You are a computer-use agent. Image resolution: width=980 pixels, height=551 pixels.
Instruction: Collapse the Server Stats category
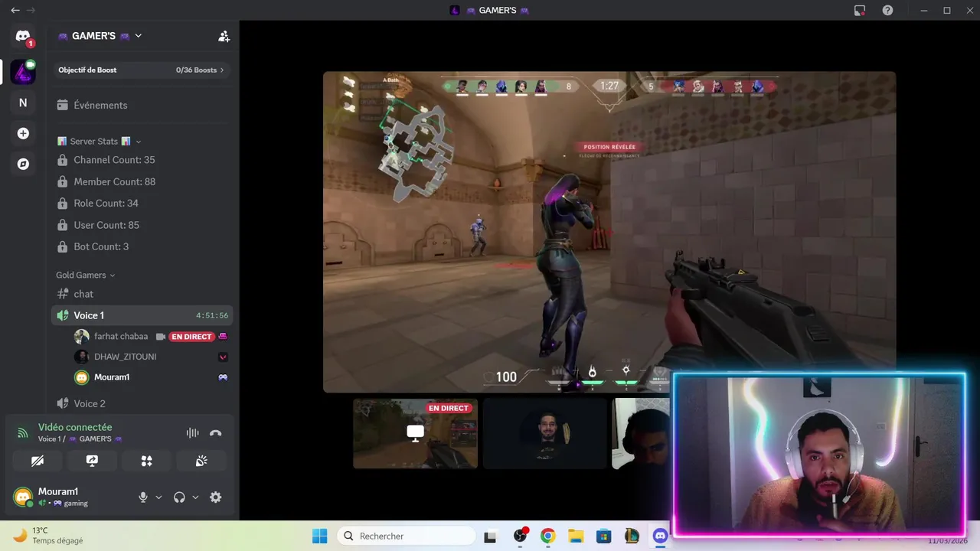pos(99,141)
